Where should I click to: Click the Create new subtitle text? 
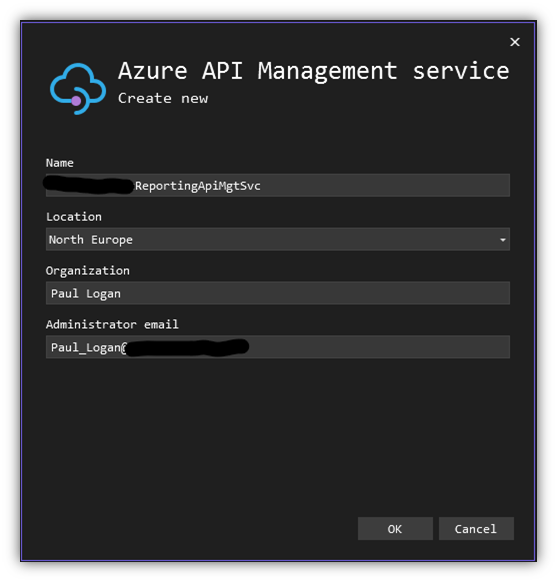click(x=163, y=98)
